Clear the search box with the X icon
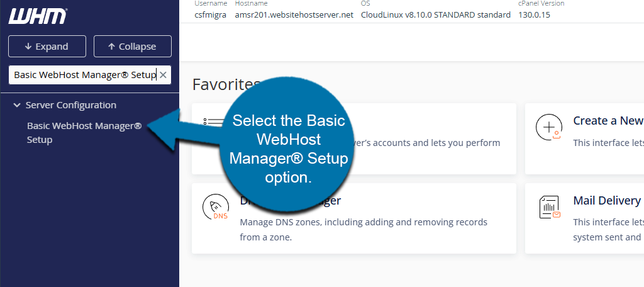The height and width of the screenshot is (287, 644). (x=163, y=75)
